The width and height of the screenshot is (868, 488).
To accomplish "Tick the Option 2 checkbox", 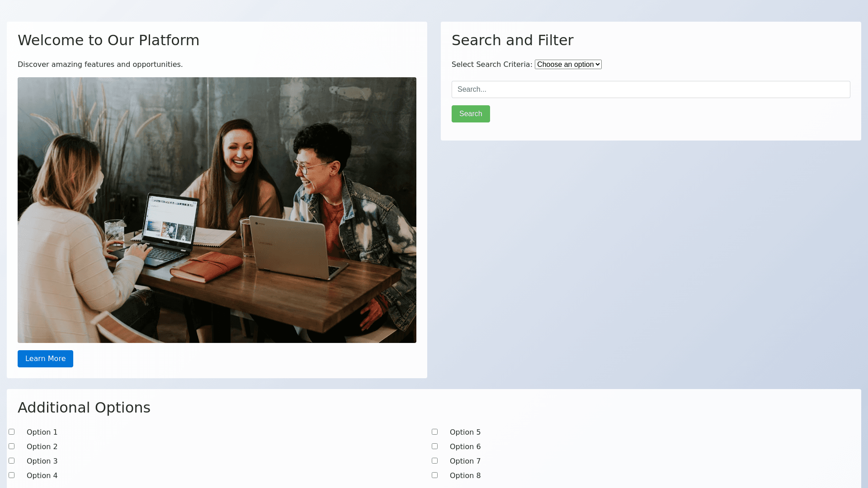I will click(11, 446).
